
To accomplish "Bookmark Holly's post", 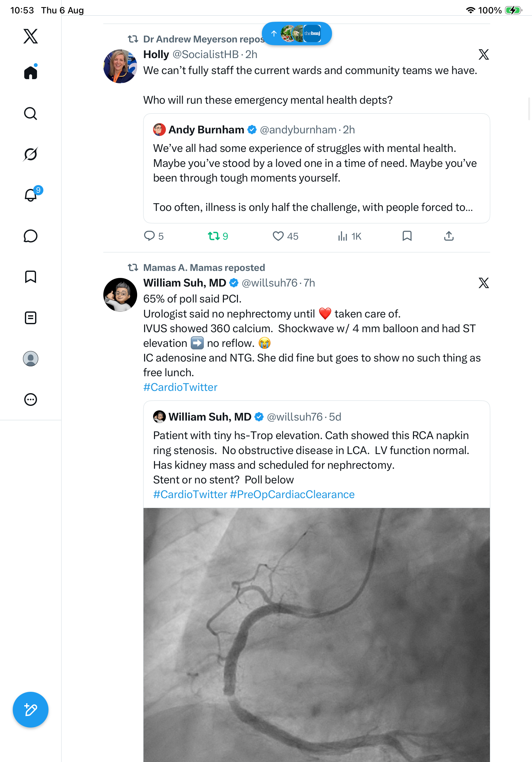I will click(407, 236).
